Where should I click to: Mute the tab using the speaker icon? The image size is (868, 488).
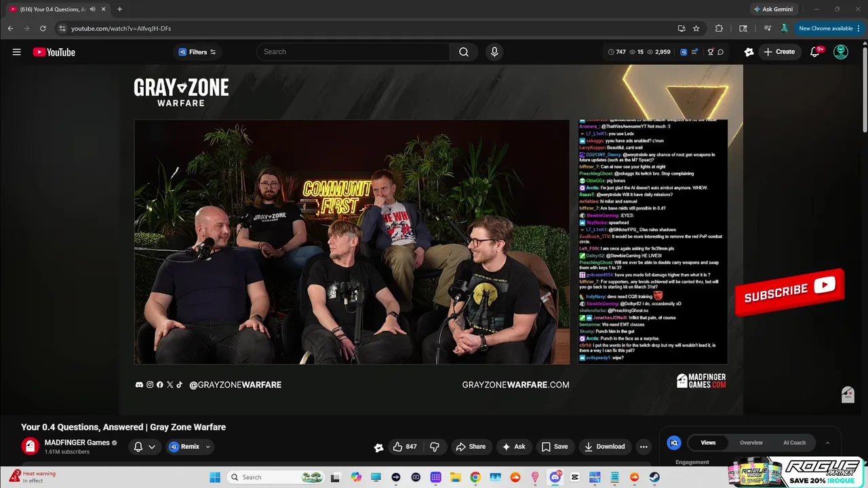[92, 9]
